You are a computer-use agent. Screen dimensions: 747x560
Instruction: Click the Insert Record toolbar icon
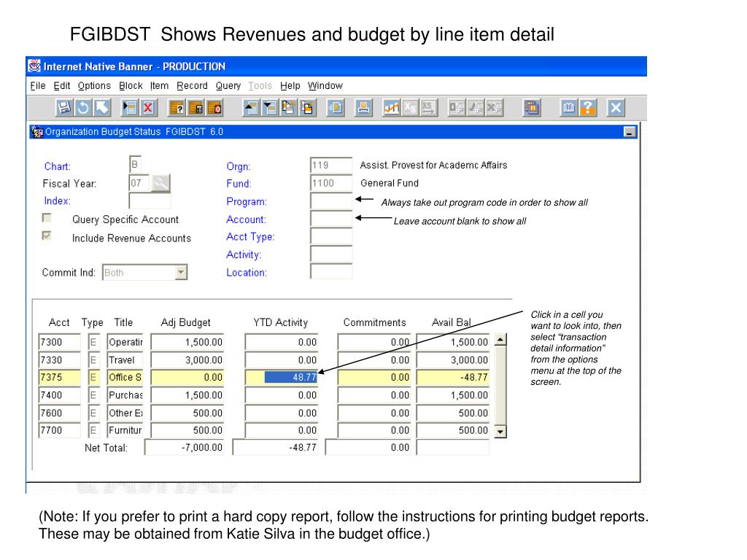(130, 108)
